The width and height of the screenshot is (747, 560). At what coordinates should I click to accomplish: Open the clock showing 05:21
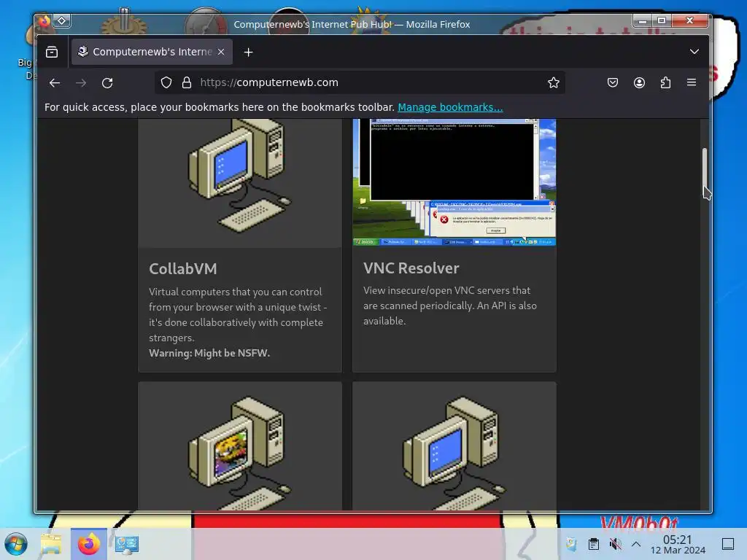click(x=678, y=544)
